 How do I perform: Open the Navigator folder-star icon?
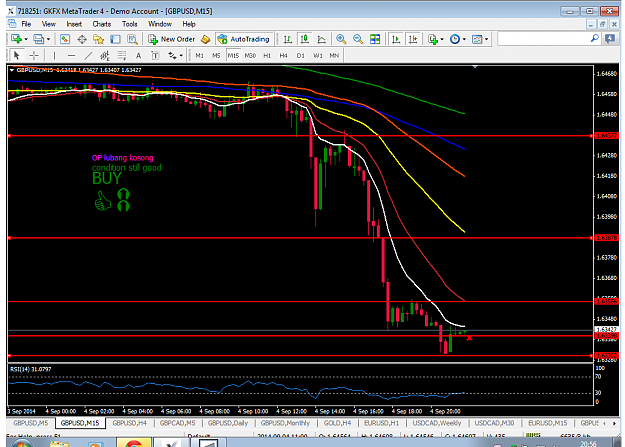click(98, 39)
